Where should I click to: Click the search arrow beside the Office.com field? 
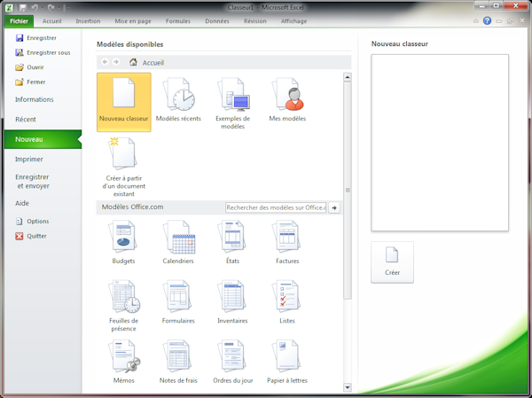click(x=335, y=207)
